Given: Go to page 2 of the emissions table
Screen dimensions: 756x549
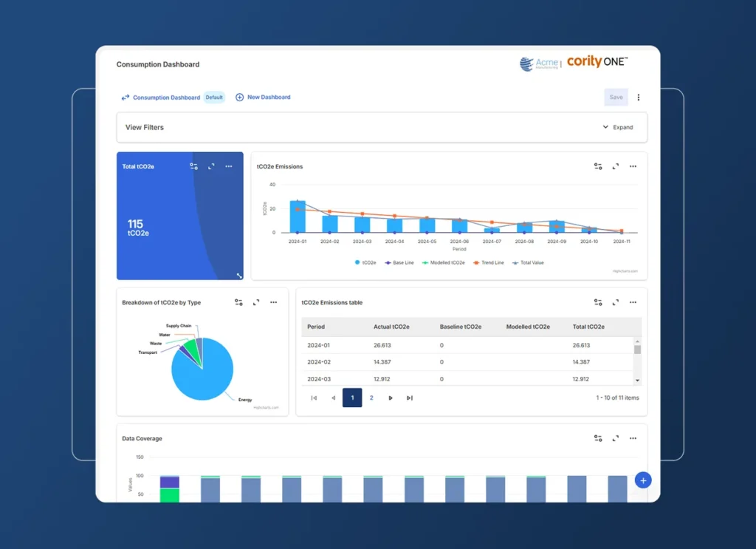Looking at the screenshot, I should pyautogui.click(x=372, y=398).
